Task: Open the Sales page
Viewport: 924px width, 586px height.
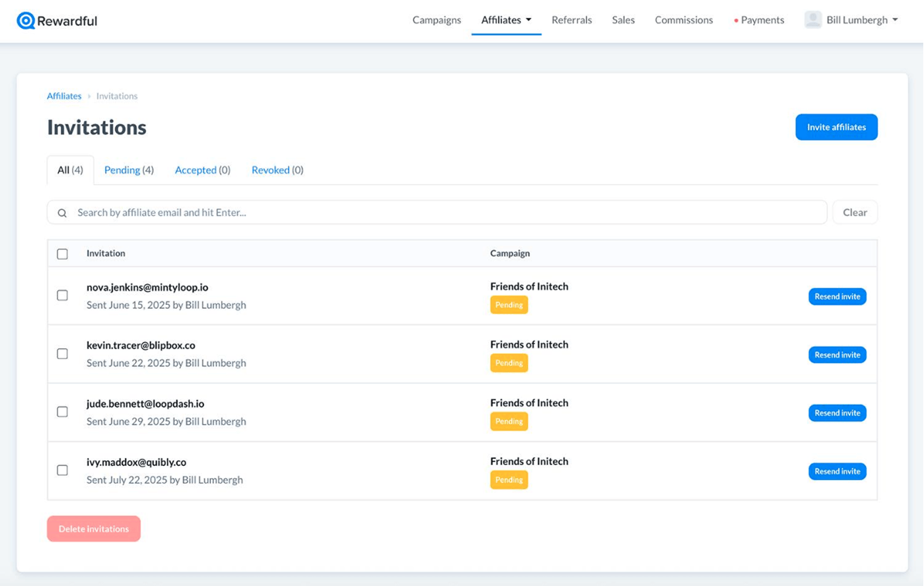Action: point(623,20)
